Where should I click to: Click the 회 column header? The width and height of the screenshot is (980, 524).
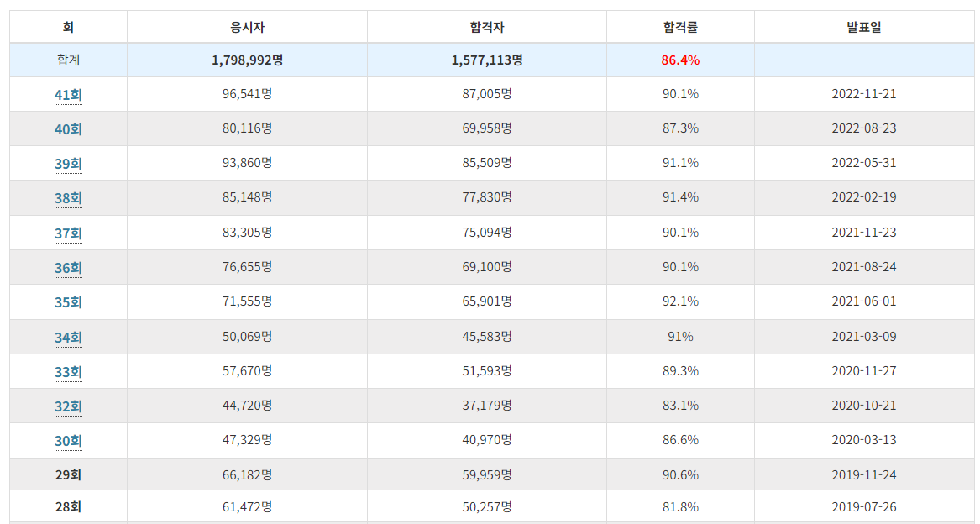point(68,26)
